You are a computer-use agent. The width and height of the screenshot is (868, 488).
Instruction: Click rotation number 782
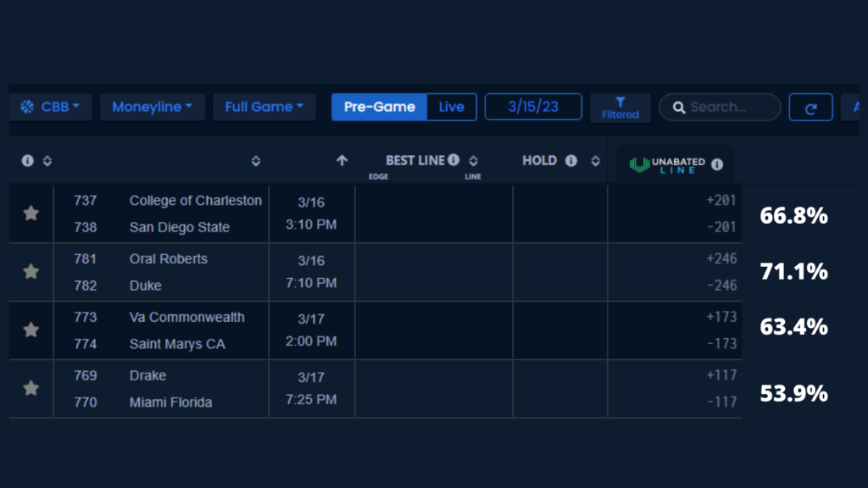tap(86, 286)
